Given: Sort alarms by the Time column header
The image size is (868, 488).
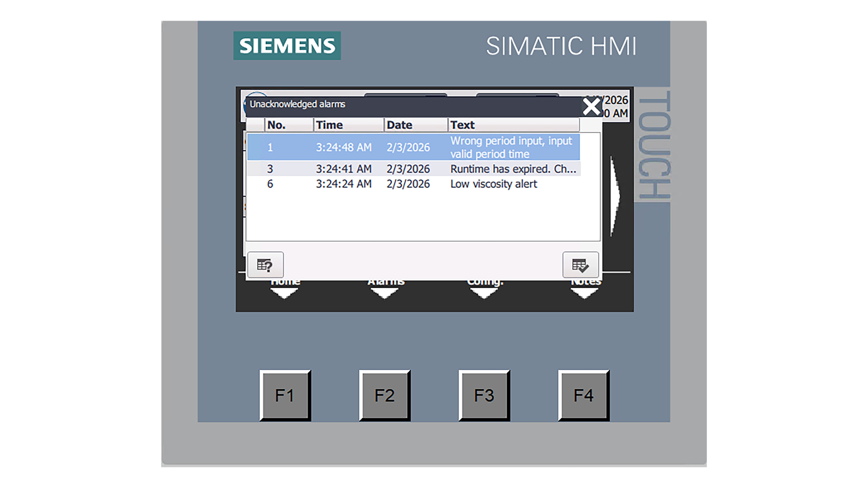Looking at the screenshot, I should point(349,125).
